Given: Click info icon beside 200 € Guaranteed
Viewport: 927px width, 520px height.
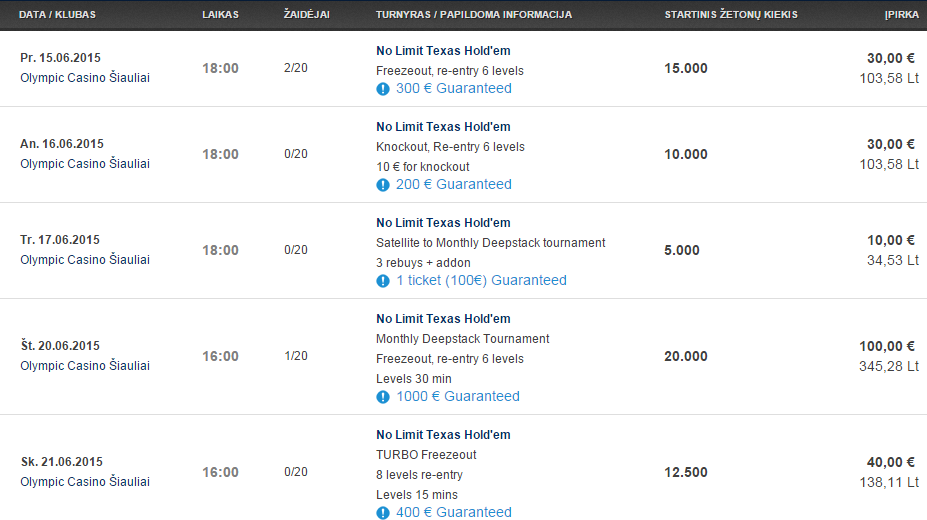Looking at the screenshot, I should (383, 185).
